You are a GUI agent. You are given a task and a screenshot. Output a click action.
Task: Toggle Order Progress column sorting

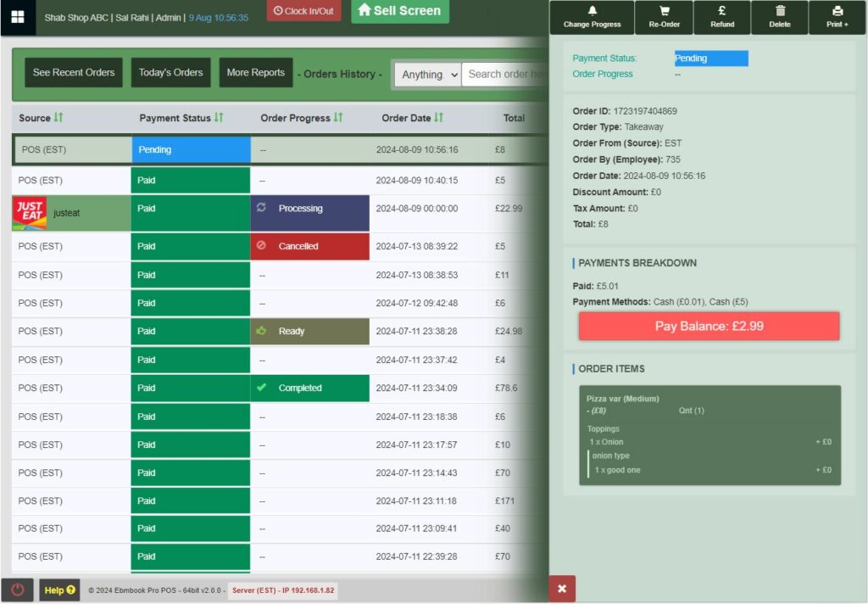(x=338, y=118)
